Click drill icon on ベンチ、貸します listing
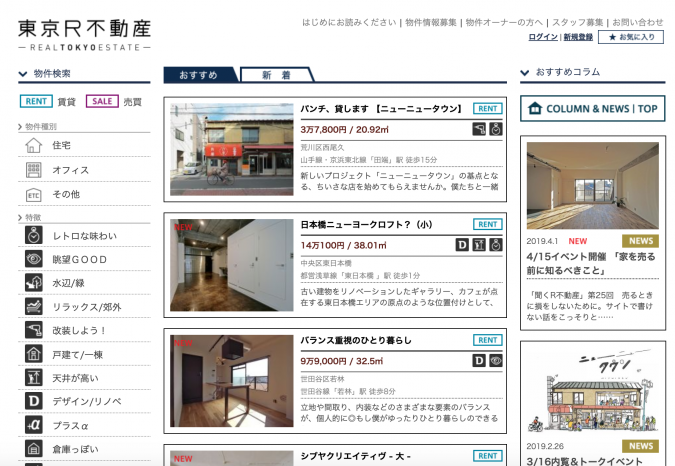Viewport: 675px width, 466px height. coord(479,129)
